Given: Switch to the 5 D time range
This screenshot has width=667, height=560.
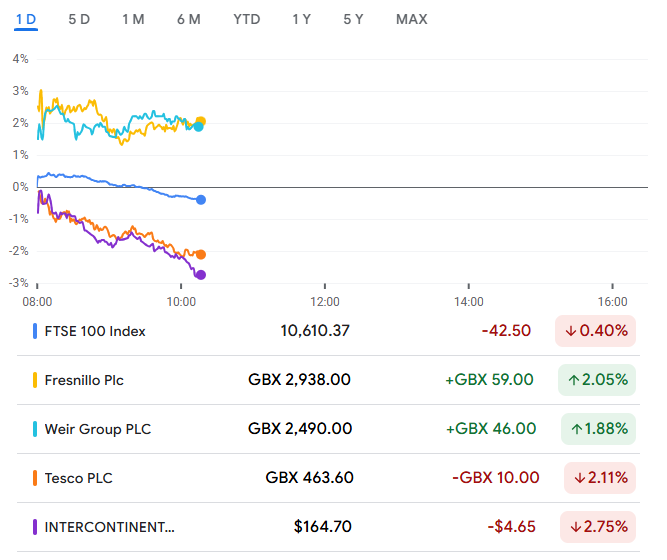Looking at the screenshot, I should click(x=79, y=20).
